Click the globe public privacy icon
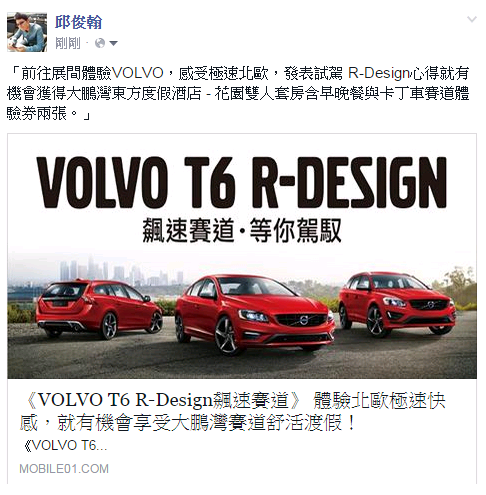This screenshot has width=486, height=495. click(x=100, y=43)
